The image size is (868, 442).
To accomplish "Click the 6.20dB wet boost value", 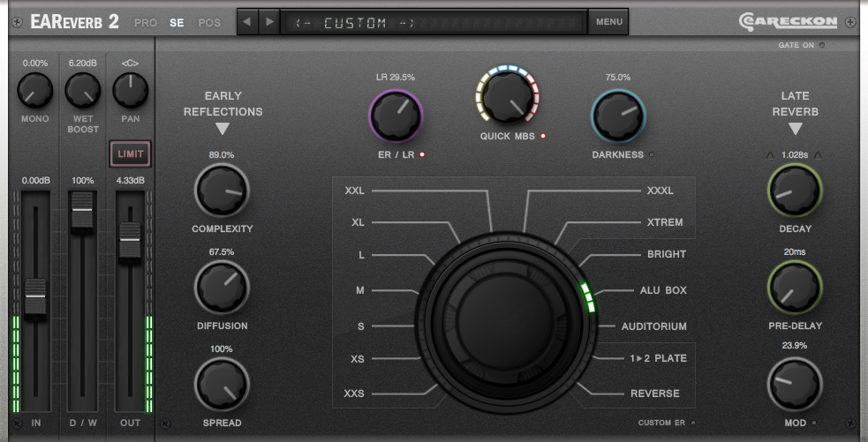I will 82,63.
